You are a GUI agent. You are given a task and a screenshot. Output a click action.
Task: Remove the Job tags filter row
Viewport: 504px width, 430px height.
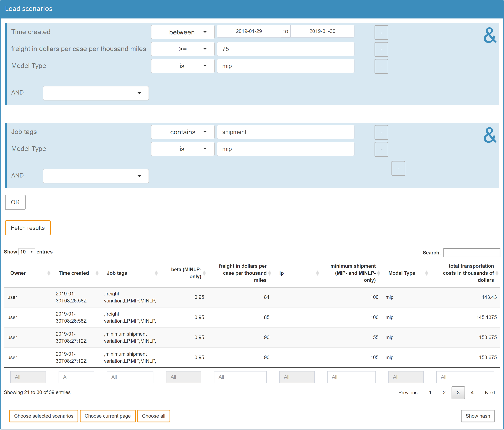point(381,132)
